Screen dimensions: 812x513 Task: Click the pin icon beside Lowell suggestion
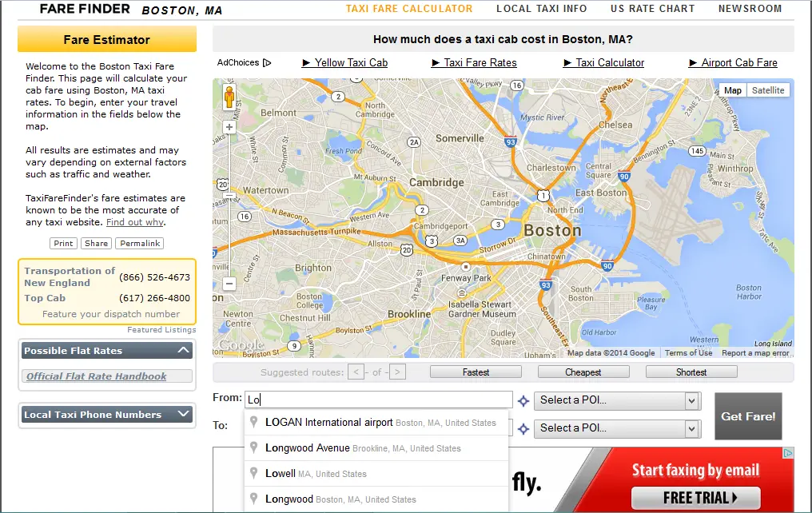click(x=254, y=473)
